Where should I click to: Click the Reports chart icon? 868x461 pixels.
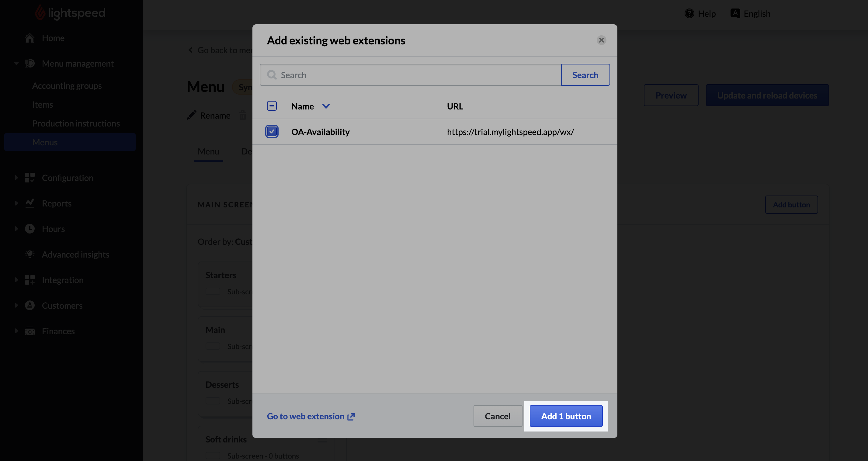(x=30, y=203)
